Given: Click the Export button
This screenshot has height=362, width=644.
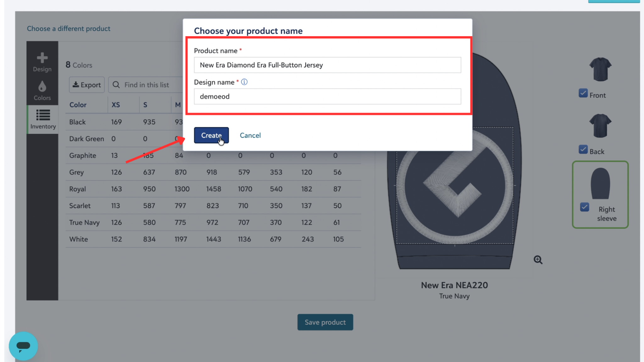Looking at the screenshot, I should pos(87,85).
